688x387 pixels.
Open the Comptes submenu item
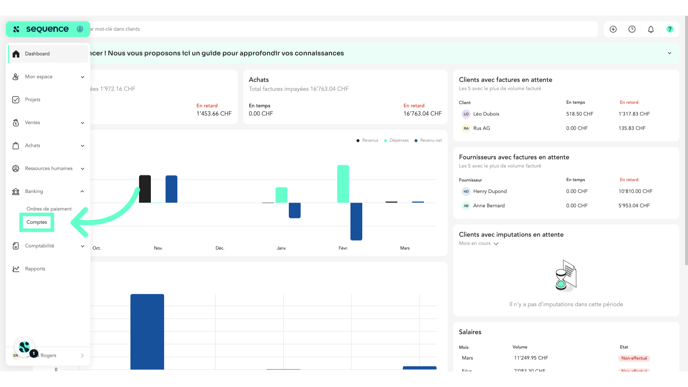click(36, 222)
